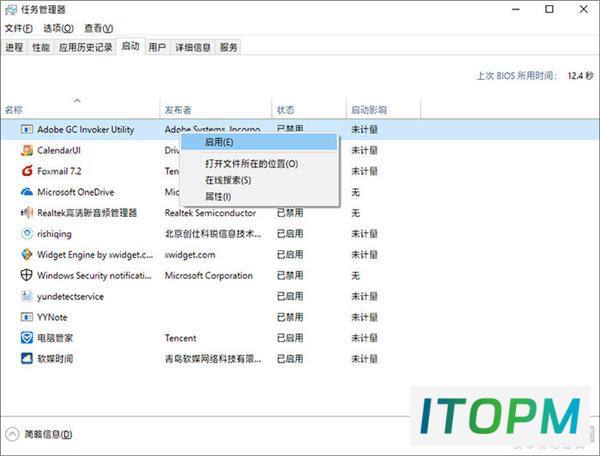Image resolution: width=600 pixels, height=456 pixels.
Task: Click the Tencent publisher cell for 电脑管家
Action: [x=180, y=338]
